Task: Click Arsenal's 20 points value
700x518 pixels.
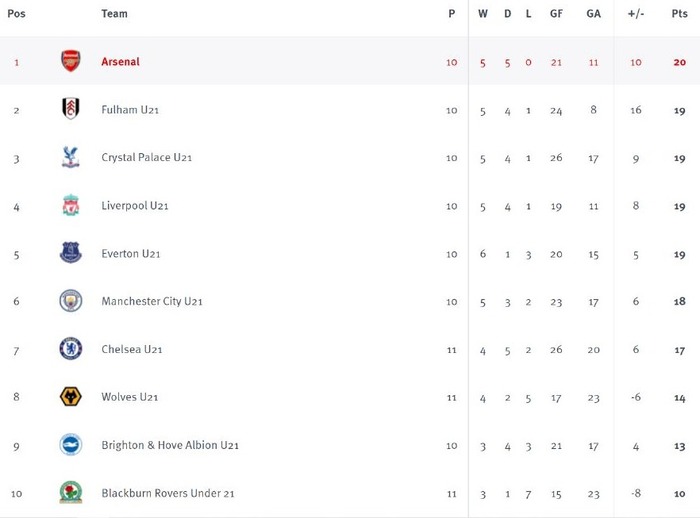Action: [679, 62]
